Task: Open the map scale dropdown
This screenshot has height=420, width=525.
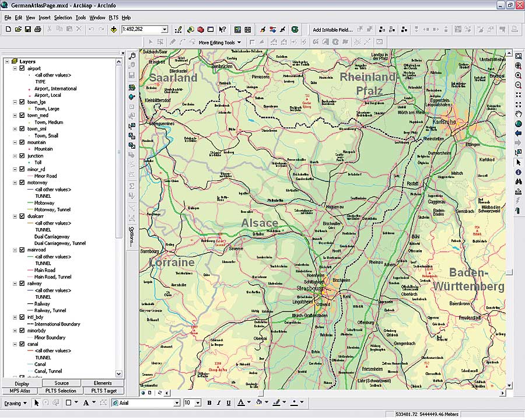Action: (164, 29)
